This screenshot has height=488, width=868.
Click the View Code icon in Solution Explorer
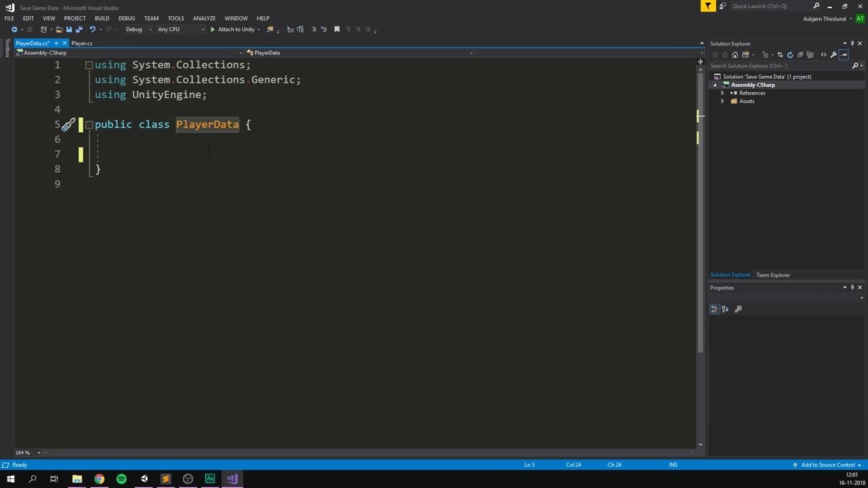click(823, 55)
